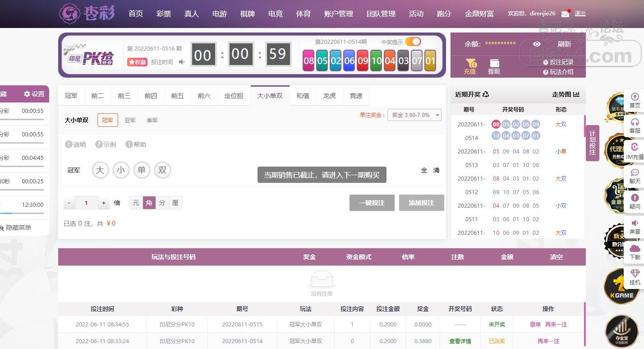Image resolution: width=644 pixels, height=349 pixels.
Task: Refresh recent draws via 近期开奖 recycle icon
Action: coord(486,94)
